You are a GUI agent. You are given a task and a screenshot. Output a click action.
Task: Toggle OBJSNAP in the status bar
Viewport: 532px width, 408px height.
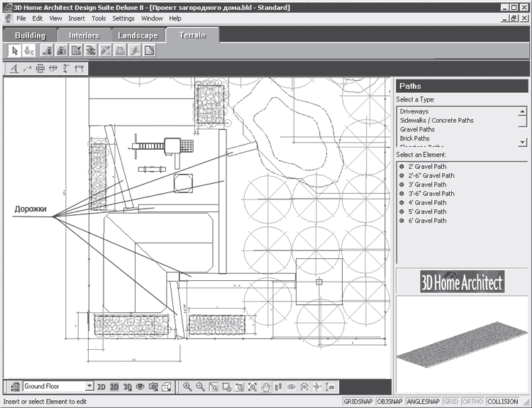point(389,402)
